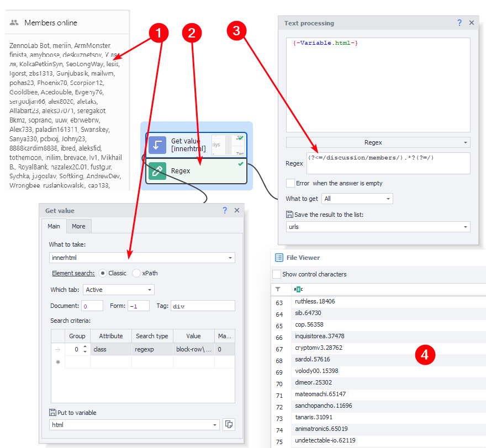
Task: Select the xPath element search option
Action: click(136, 273)
